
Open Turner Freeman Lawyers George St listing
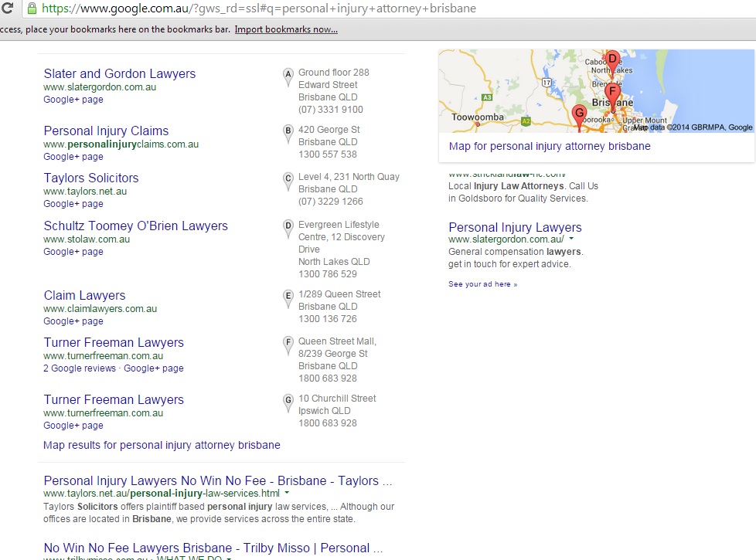pyautogui.click(x=114, y=343)
